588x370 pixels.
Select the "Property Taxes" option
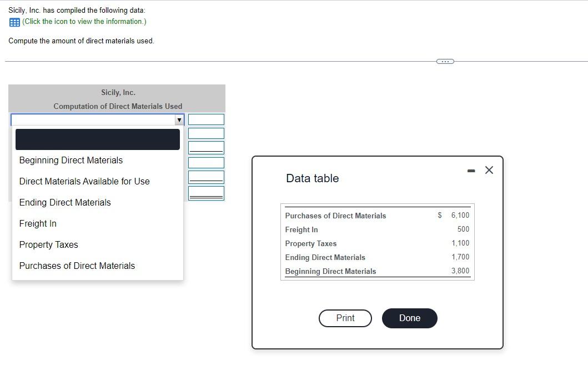[48, 244]
